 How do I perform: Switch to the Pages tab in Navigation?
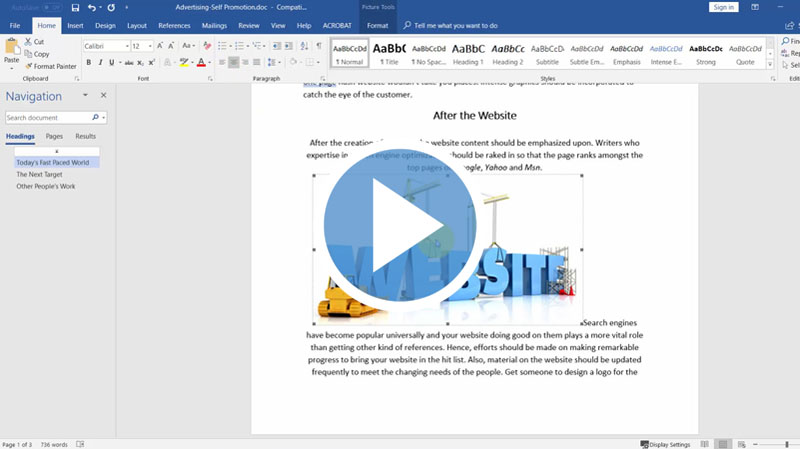pyautogui.click(x=54, y=136)
